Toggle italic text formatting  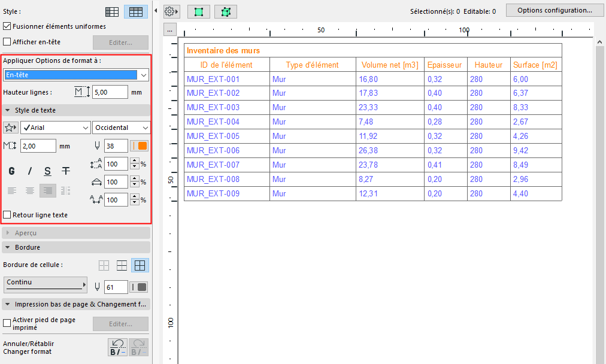point(30,171)
